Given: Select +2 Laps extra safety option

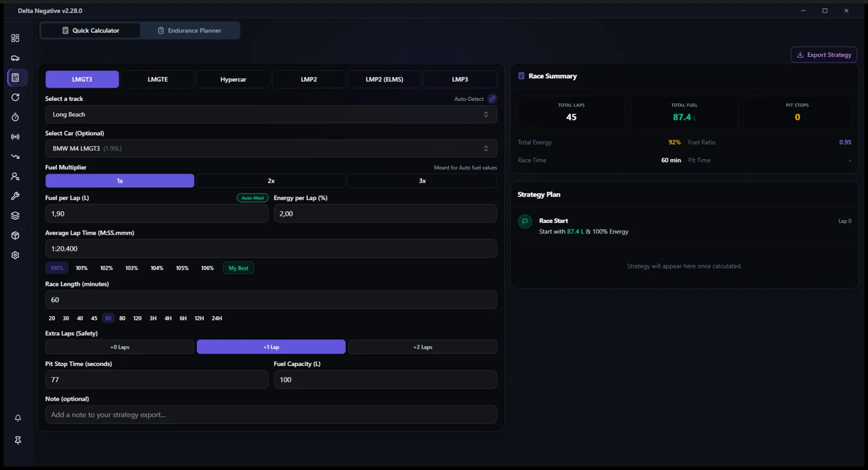Looking at the screenshot, I should (x=423, y=347).
